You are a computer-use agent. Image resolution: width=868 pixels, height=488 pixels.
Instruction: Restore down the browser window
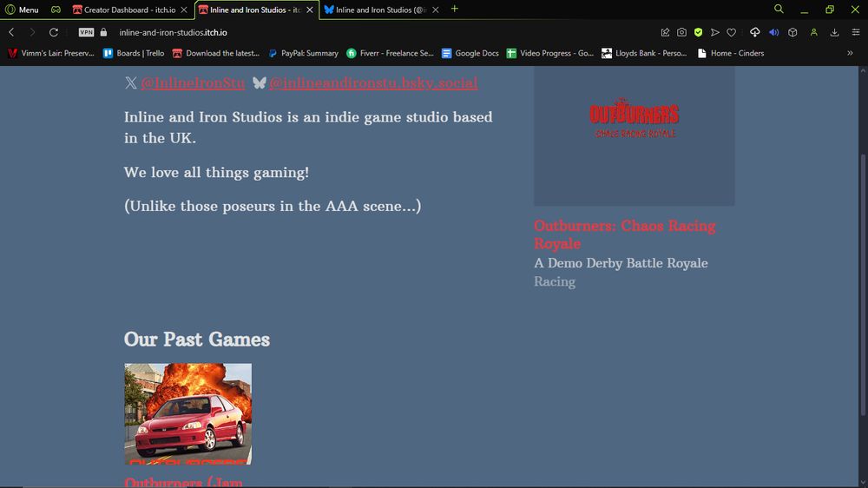[x=830, y=10]
